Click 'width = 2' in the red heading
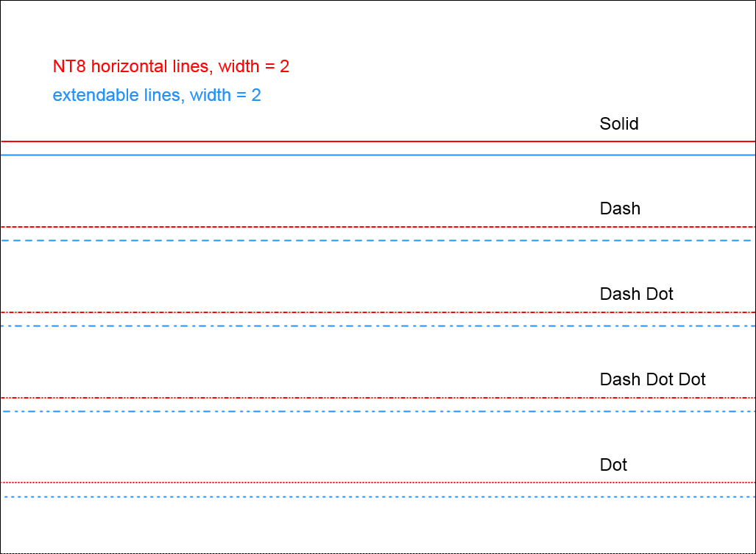This screenshot has height=554, width=756. (x=254, y=66)
